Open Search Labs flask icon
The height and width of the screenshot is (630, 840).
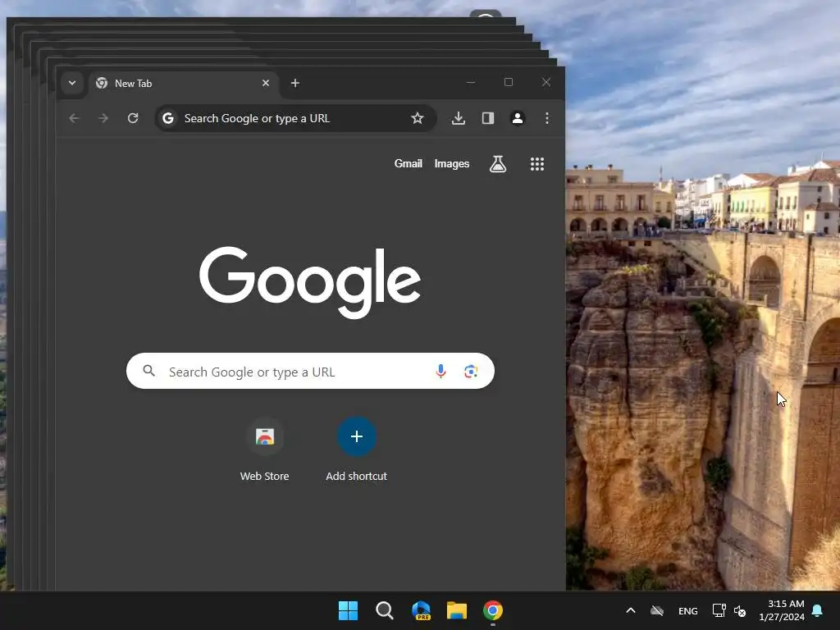coord(498,164)
